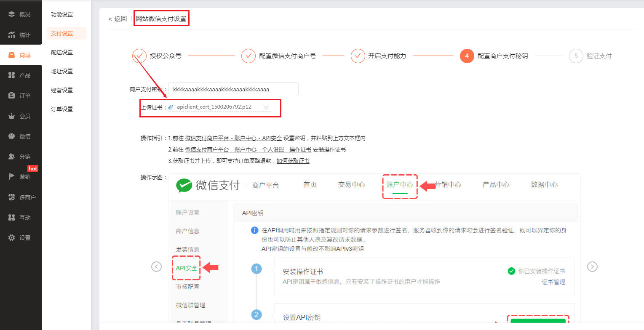The image size is (644, 330).
Task: Open 功能设置 in the submenu
Action: pyautogui.click(x=62, y=14)
